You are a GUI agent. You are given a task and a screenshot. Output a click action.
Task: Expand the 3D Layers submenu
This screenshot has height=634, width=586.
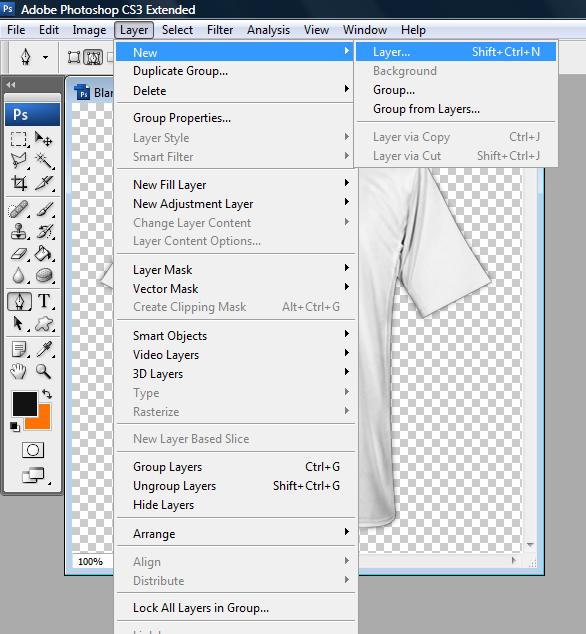pyautogui.click(x=235, y=374)
